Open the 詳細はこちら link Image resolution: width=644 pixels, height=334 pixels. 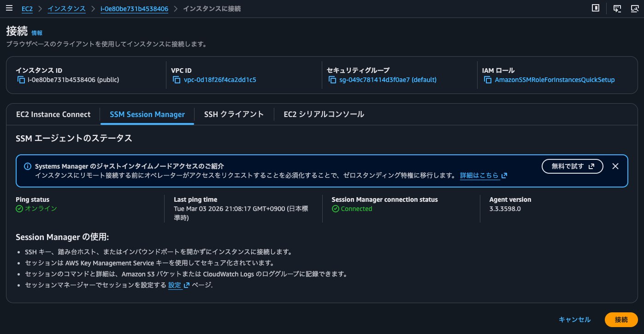point(480,175)
